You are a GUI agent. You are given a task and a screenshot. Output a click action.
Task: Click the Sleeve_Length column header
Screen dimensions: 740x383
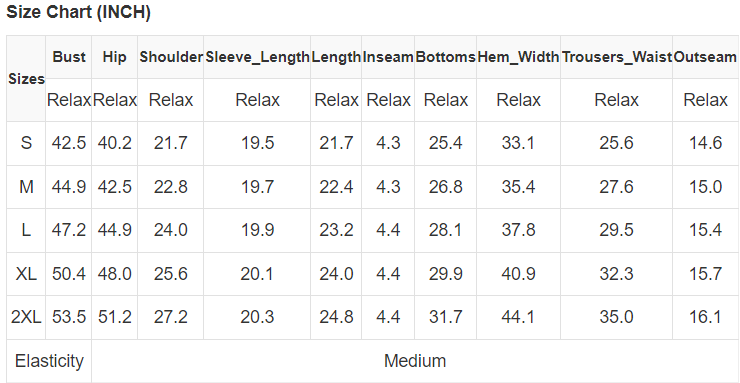(x=257, y=57)
